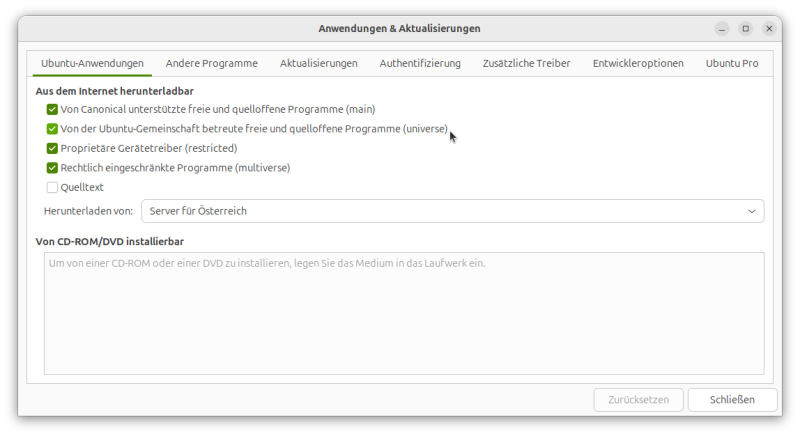Minimize the Anwendungen & Aktualisierungen window
800x436 pixels.
click(722, 28)
